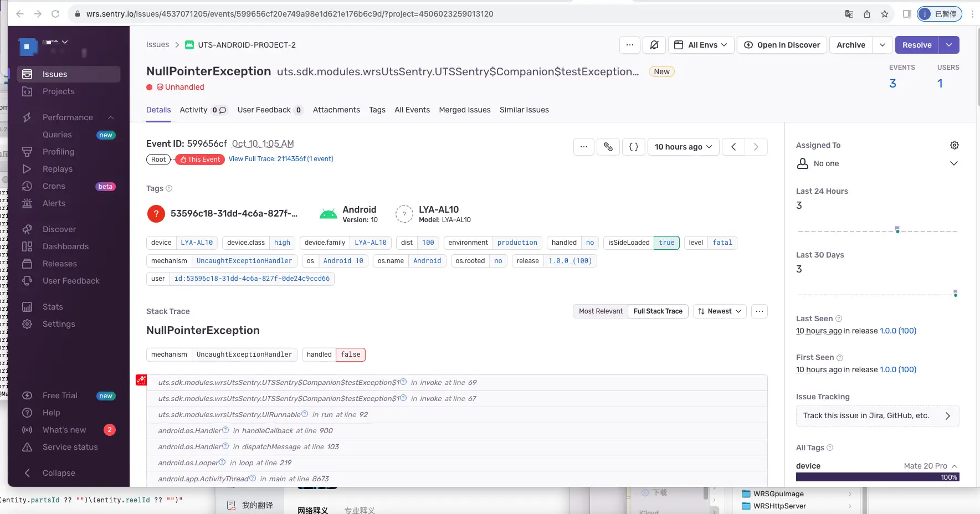Open Service status item
The width and height of the screenshot is (980, 514).
69,447
